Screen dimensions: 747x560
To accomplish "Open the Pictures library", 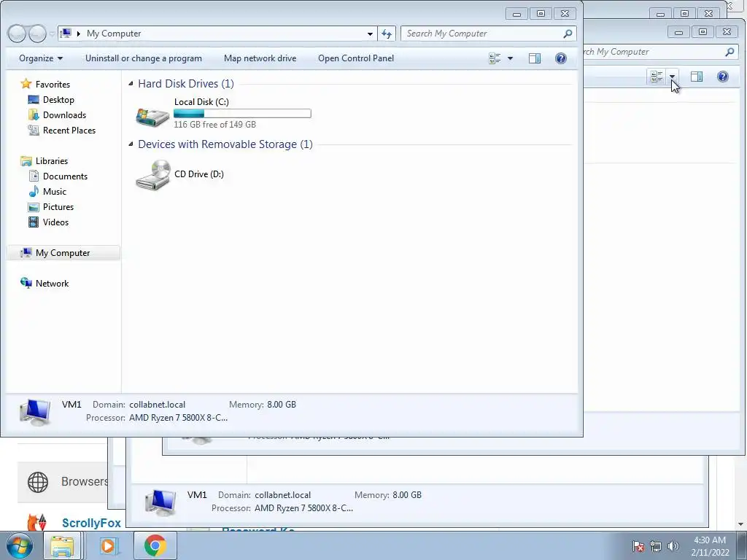I will (58, 206).
